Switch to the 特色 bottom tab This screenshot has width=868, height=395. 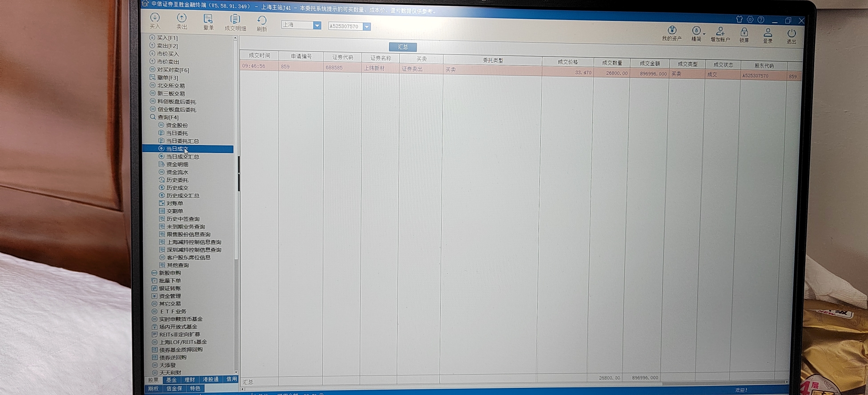[x=195, y=388]
